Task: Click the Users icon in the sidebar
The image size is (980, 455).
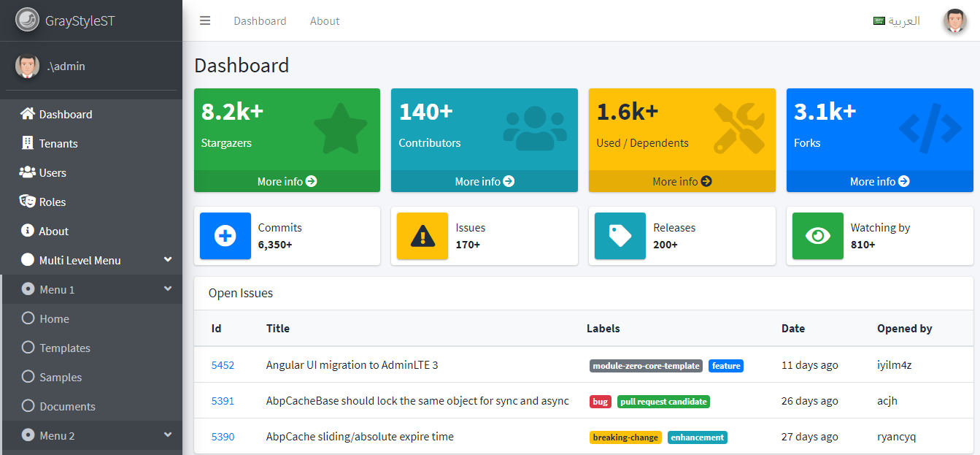Action: pyautogui.click(x=27, y=172)
